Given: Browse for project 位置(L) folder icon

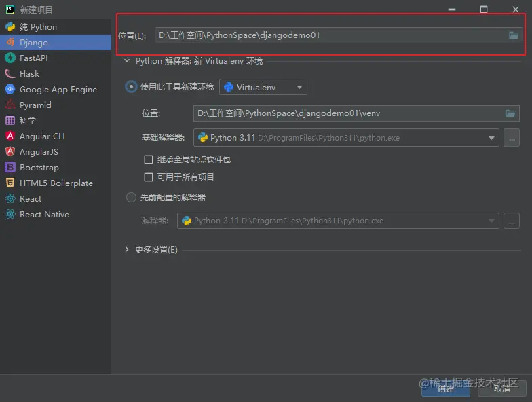Looking at the screenshot, I should coord(514,35).
